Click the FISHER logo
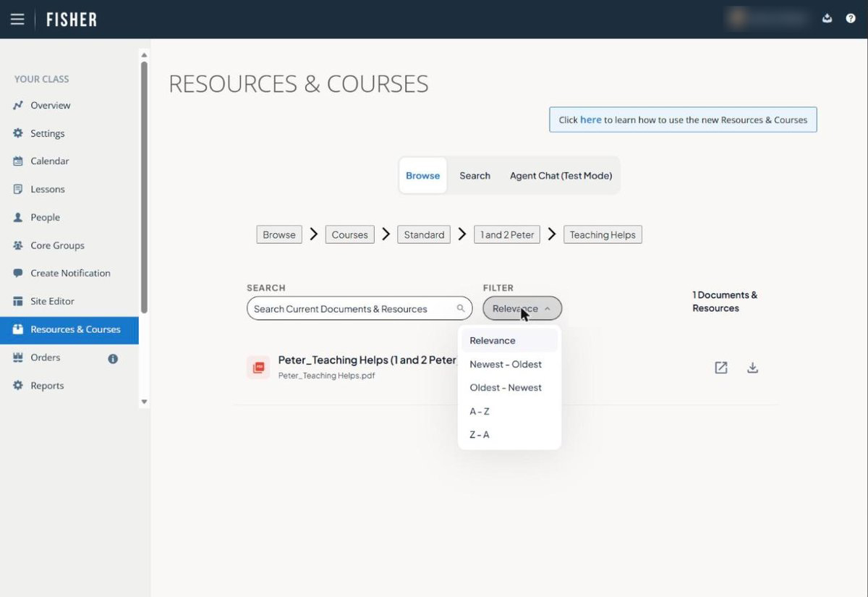This screenshot has height=597, width=868. (x=72, y=20)
